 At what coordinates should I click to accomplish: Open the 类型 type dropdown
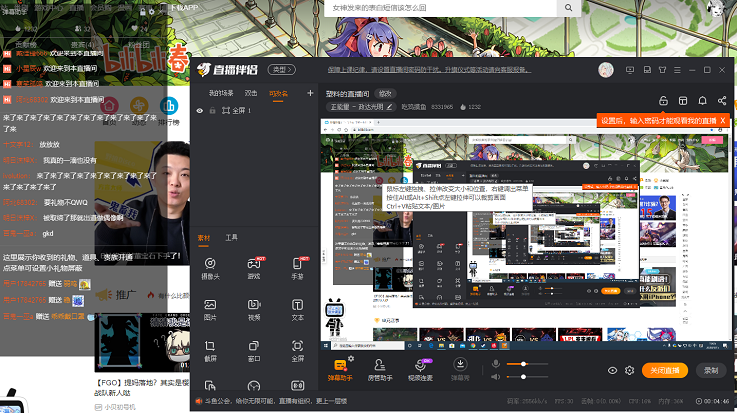click(284, 70)
